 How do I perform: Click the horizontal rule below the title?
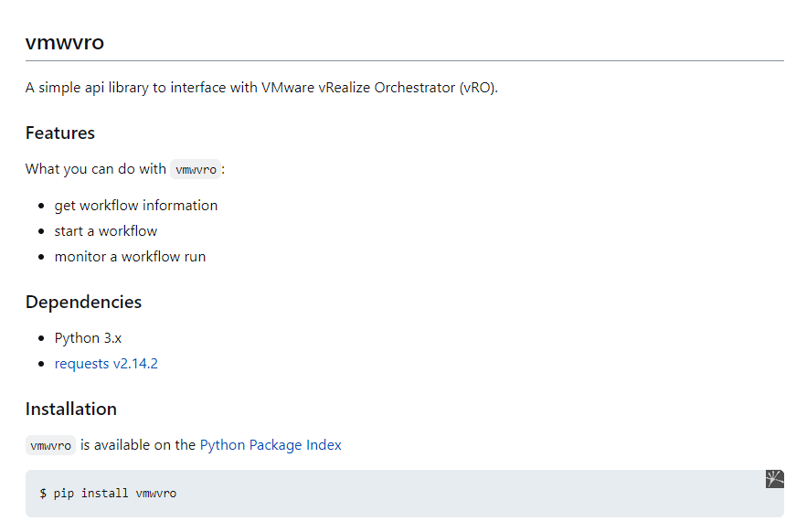pos(404,60)
